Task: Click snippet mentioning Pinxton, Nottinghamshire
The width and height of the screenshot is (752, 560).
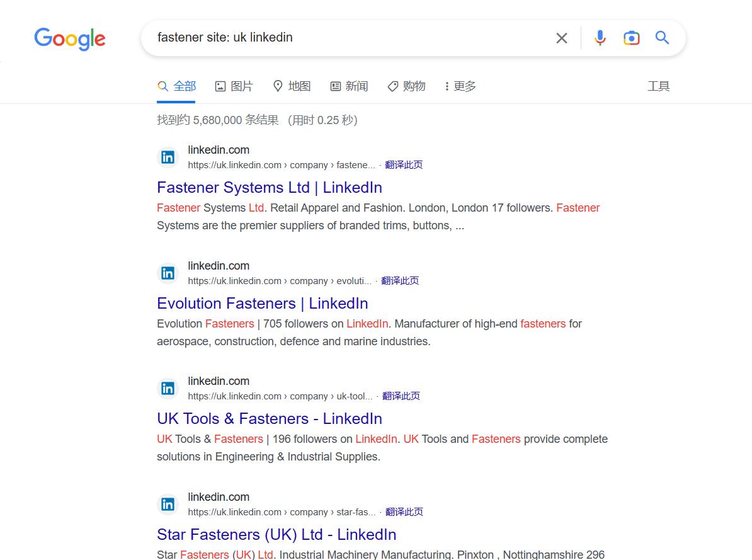Action: pos(381,554)
